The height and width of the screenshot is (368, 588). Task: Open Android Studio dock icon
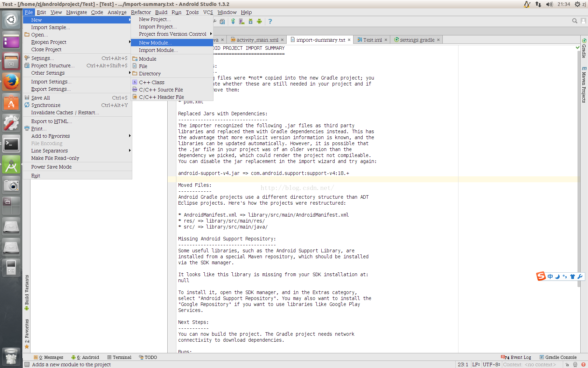coord(11,165)
